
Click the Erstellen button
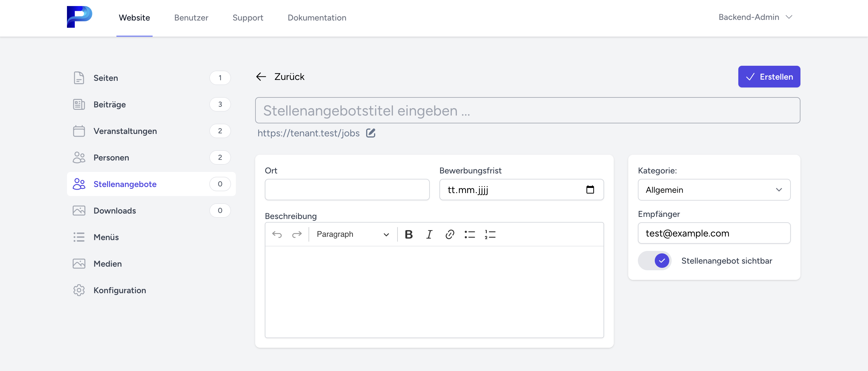click(x=769, y=77)
